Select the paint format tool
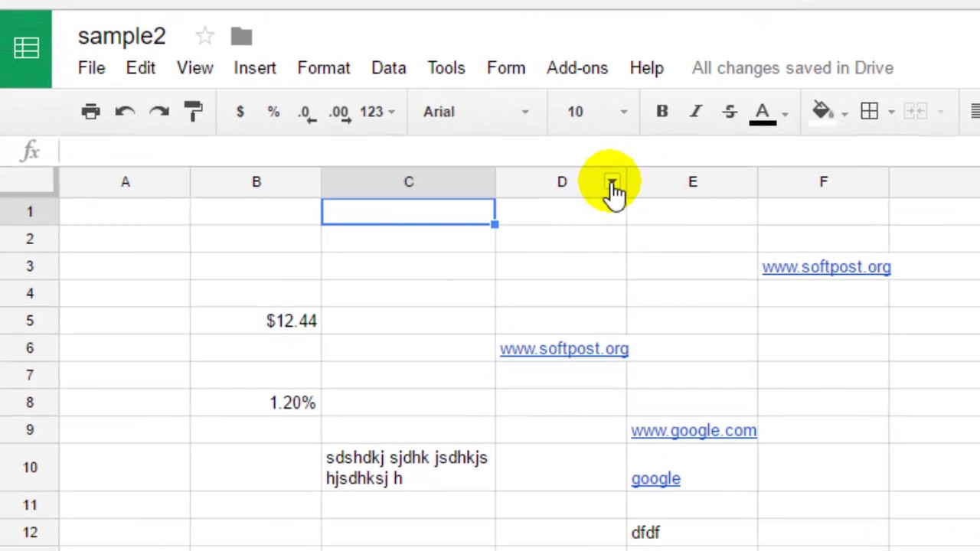 [193, 112]
